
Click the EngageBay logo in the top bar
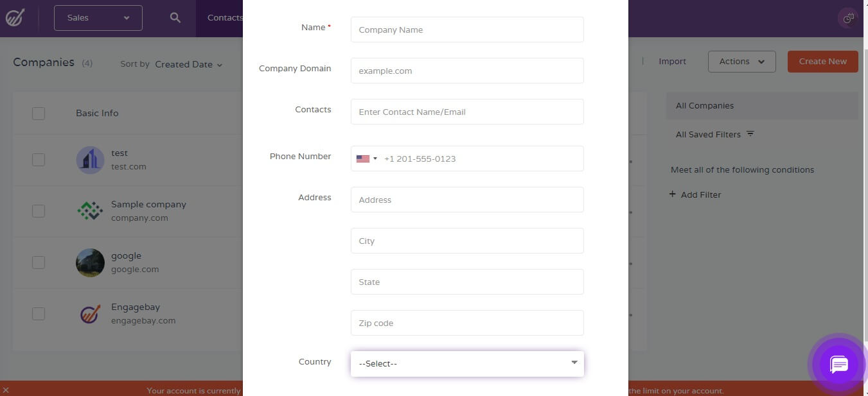pos(15,17)
